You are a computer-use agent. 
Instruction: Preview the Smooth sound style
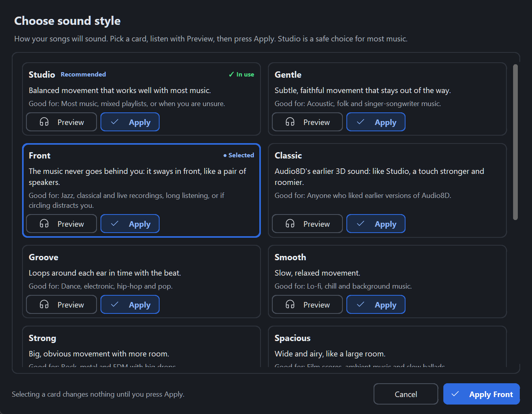(x=307, y=304)
